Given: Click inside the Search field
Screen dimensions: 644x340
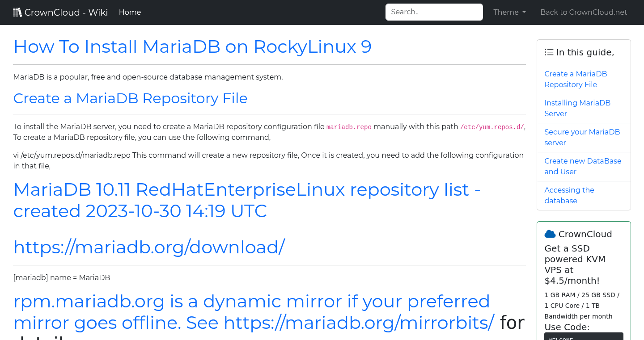Looking at the screenshot, I should pyautogui.click(x=433, y=12).
